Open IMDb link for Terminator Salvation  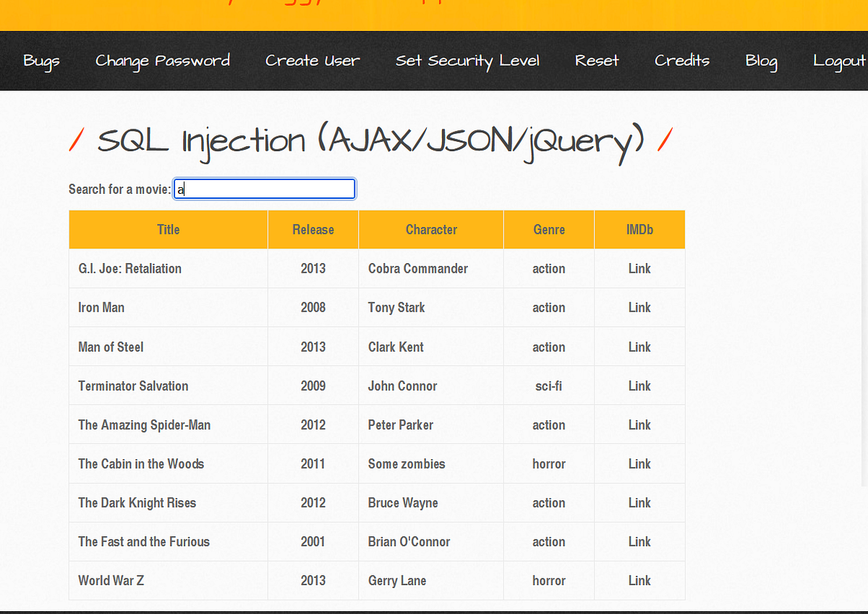pos(639,385)
